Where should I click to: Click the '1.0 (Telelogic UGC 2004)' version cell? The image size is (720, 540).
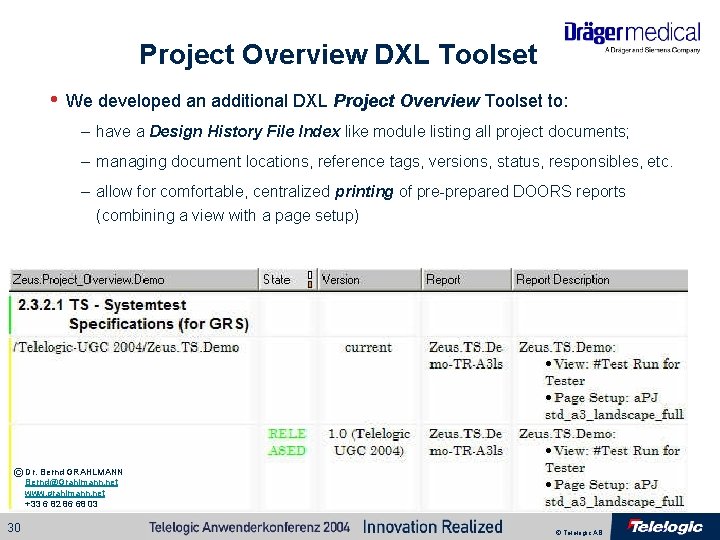pos(369,442)
